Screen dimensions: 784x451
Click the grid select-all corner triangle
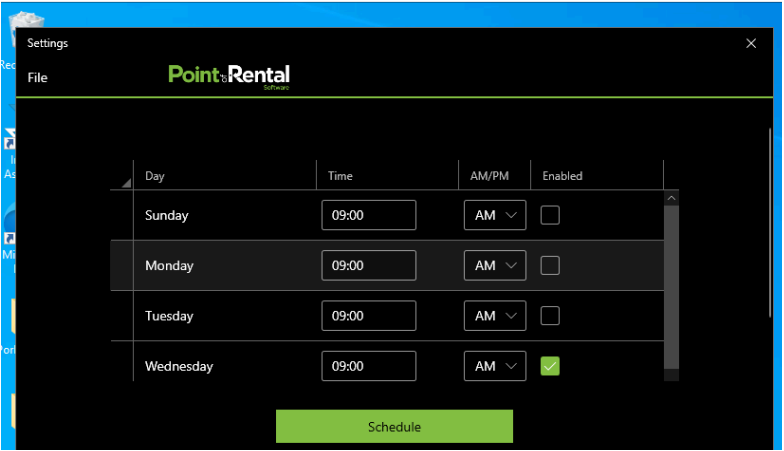coord(126,183)
